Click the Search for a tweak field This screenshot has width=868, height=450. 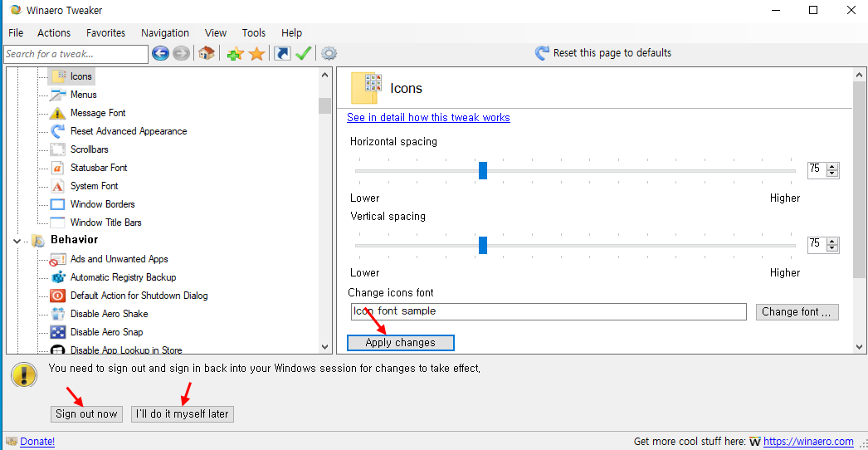76,54
